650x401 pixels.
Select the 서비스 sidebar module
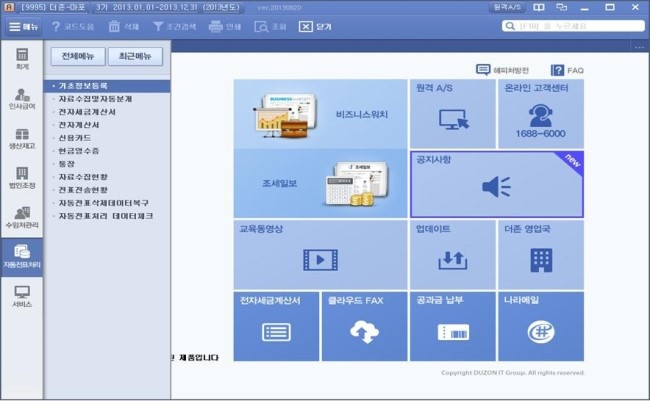pyautogui.click(x=22, y=296)
